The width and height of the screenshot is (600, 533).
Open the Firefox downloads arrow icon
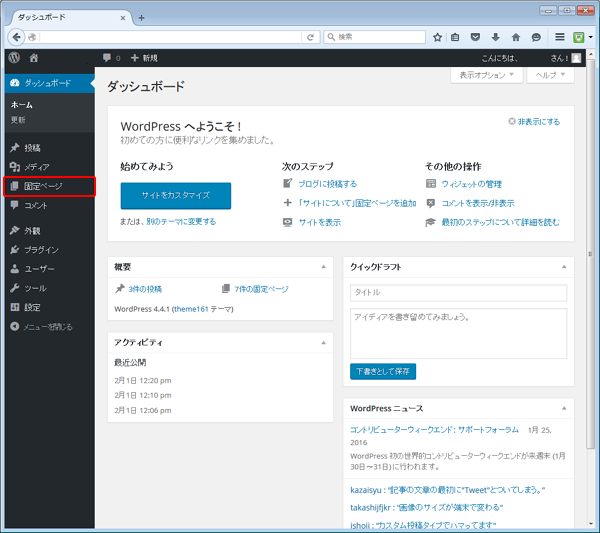point(494,37)
